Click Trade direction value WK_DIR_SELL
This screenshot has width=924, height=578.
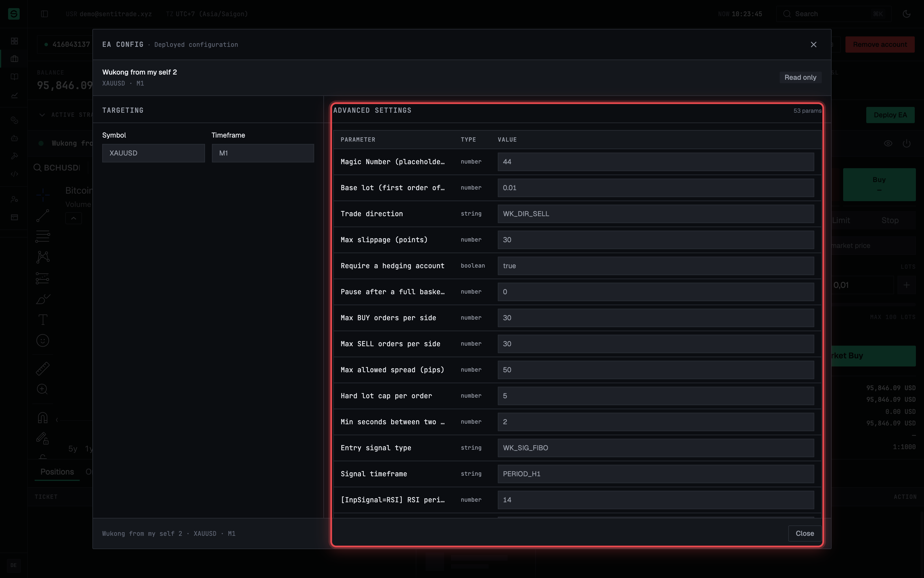655,214
